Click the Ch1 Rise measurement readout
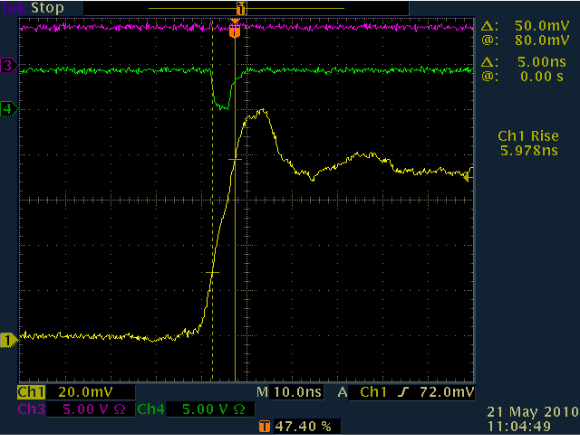Screen dimensions: 580x435 528,143
